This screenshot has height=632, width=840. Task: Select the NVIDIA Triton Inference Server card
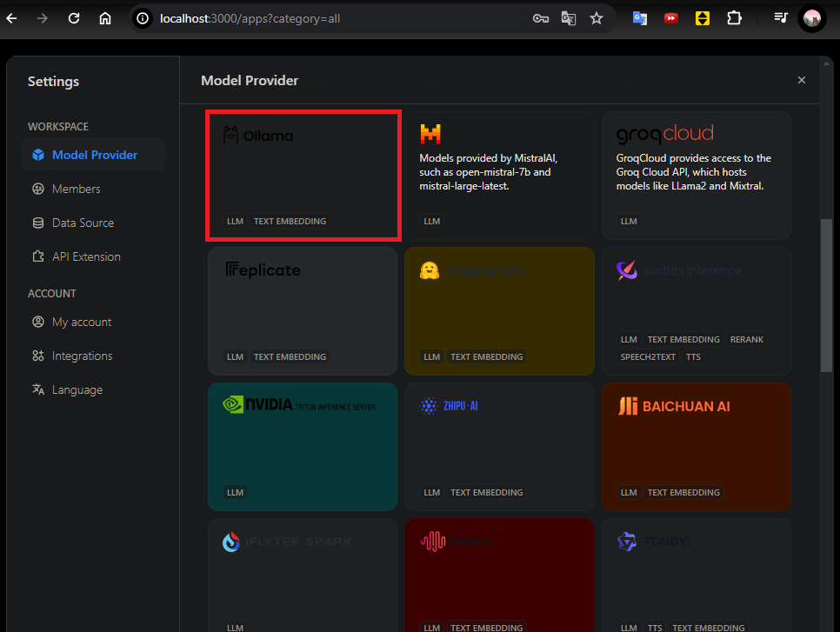point(303,447)
